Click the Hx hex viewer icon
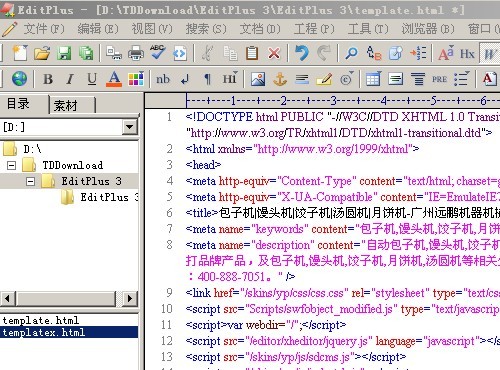The image size is (500, 370). pyautogui.click(x=467, y=53)
